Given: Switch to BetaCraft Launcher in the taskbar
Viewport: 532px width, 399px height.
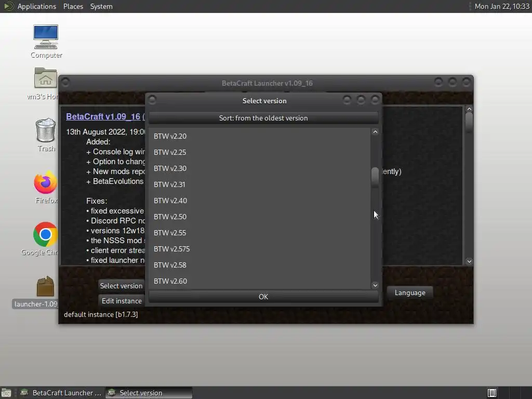Looking at the screenshot, I should click(x=61, y=393).
